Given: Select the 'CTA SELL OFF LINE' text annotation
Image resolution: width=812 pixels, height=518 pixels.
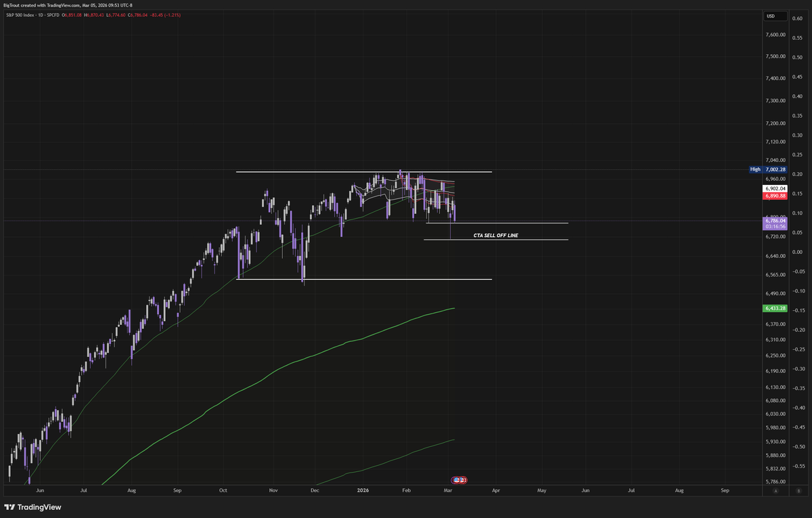Looking at the screenshot, I should [496, 236].
